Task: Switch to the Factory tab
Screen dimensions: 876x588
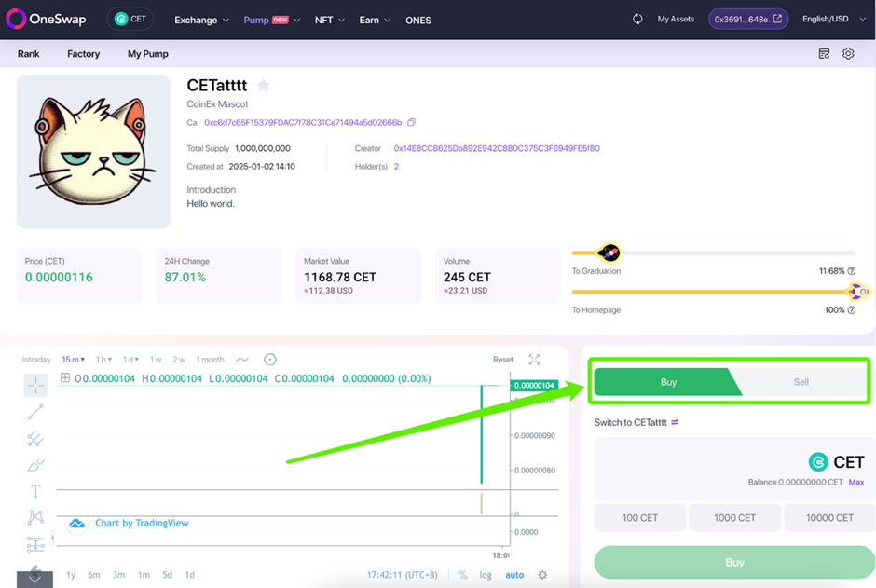Action: 83,54
